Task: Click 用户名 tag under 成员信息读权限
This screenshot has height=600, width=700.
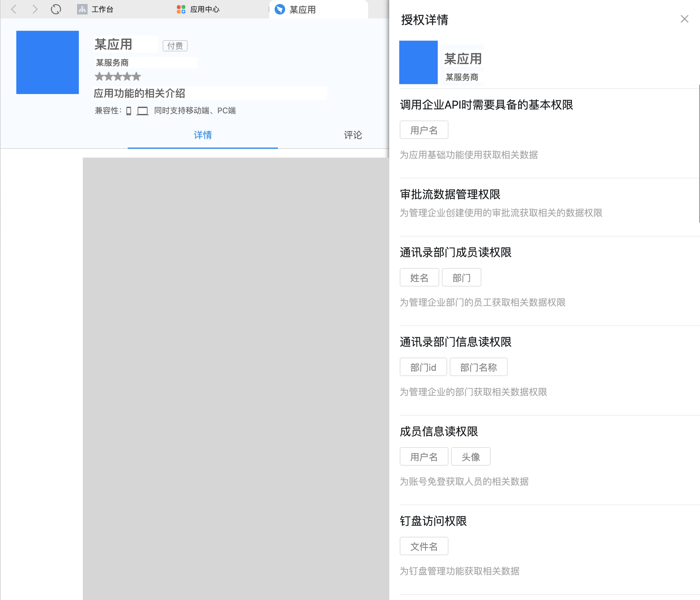Action: pos(424,456)
